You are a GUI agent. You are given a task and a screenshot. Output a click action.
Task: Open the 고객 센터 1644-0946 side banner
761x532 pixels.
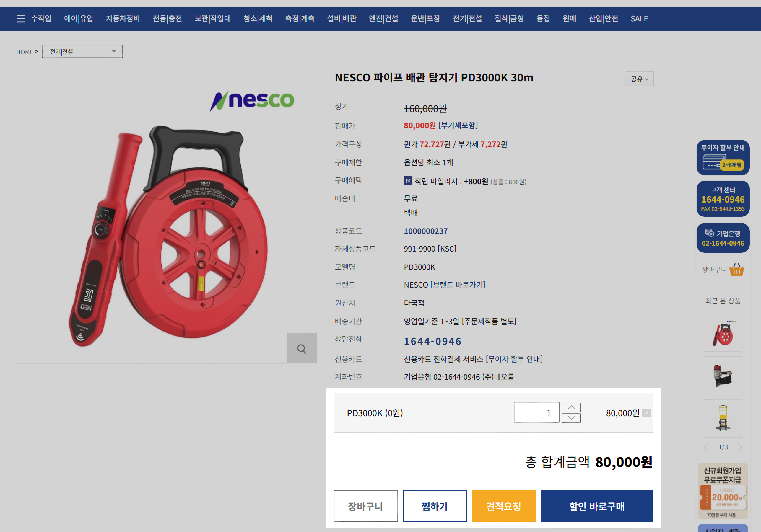[723, 199]
